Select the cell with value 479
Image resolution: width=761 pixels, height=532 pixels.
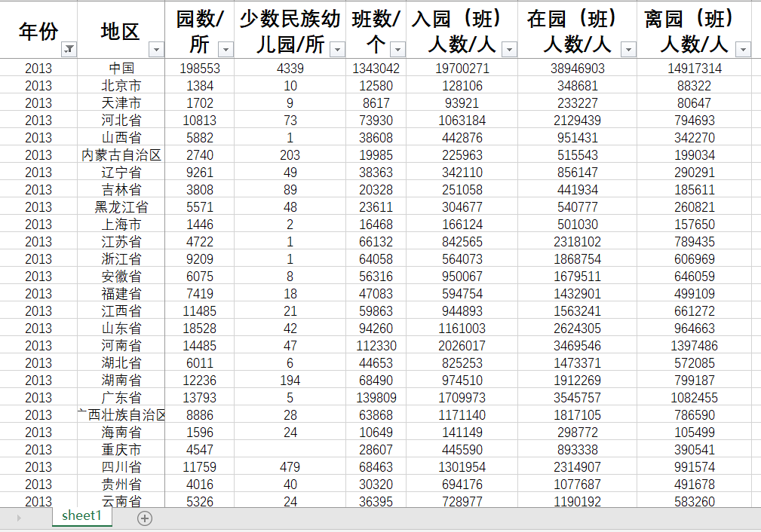point(290,467)
